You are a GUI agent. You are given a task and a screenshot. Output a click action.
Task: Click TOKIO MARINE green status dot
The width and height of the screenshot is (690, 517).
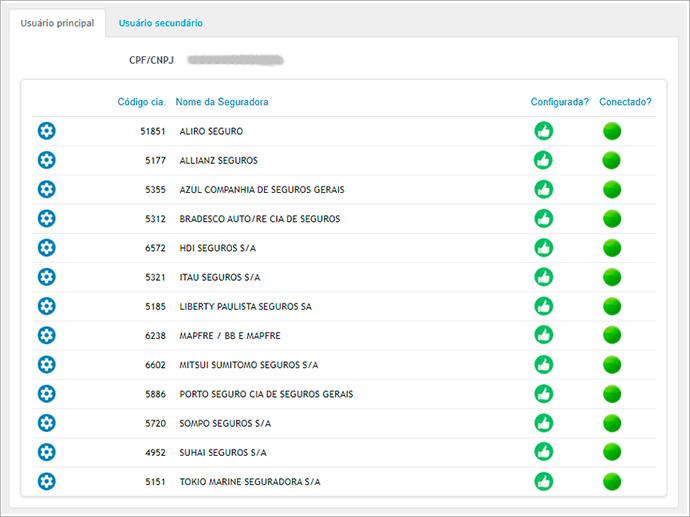click(612, 481)
